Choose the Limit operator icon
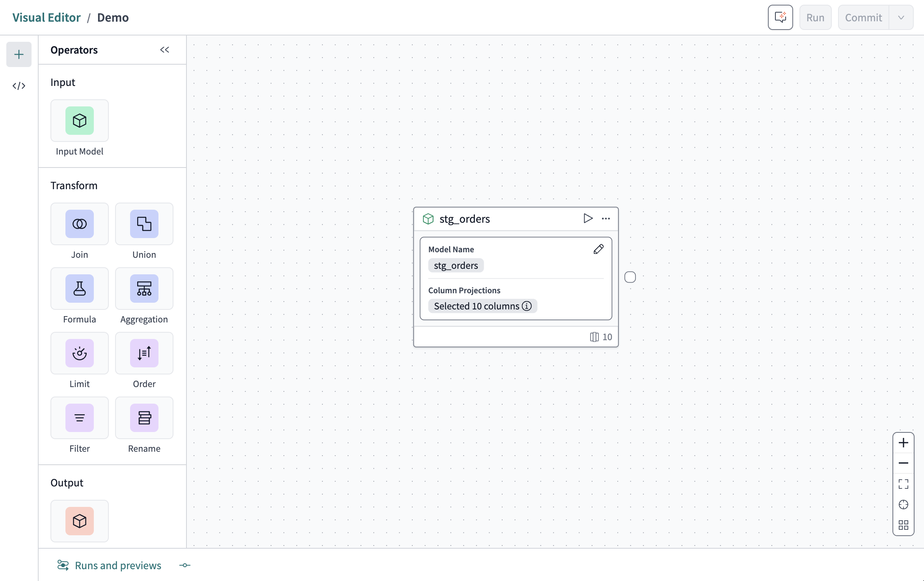 coord(79,353)
